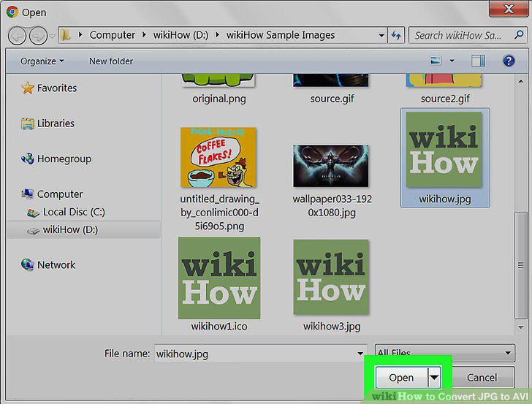Select the source.gif file name
The image size is (532, 404).
[332, 99]
